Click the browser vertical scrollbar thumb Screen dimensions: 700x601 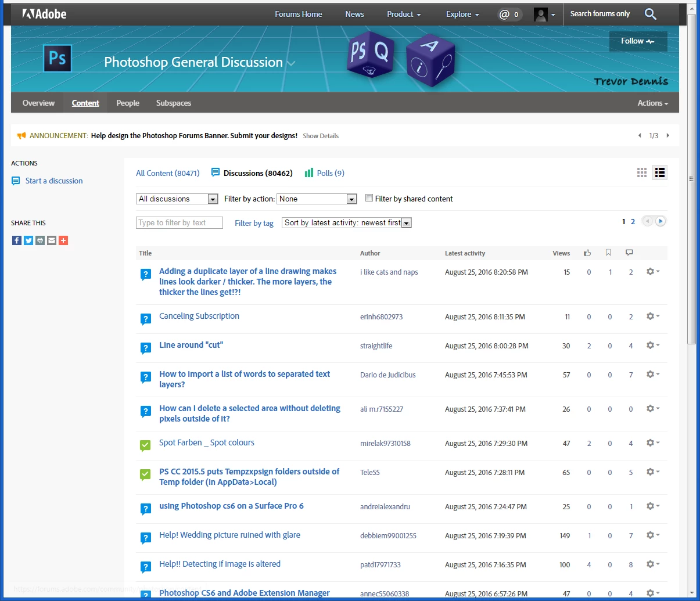[x=691, y=179]
